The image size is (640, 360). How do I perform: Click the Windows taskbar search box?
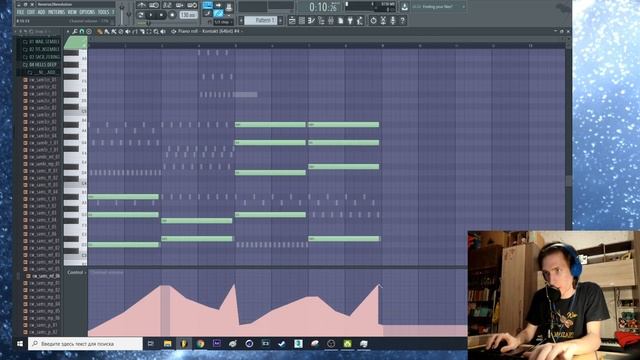85,344
